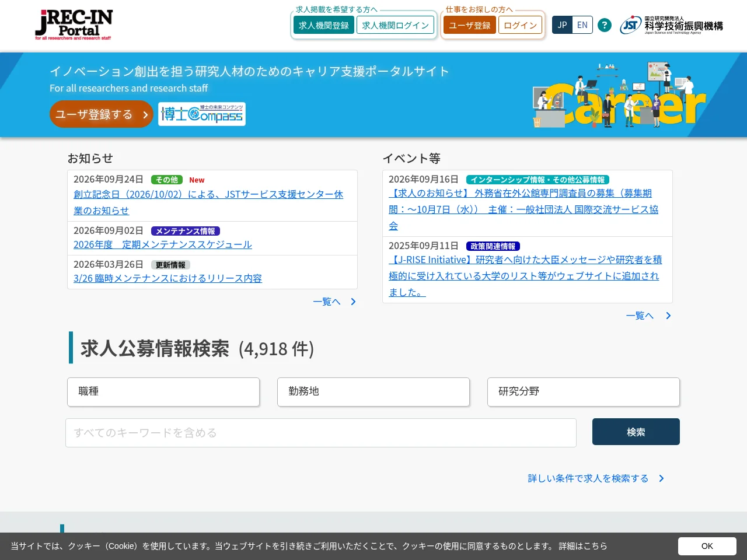Image resolution: width=747 pixels, height=560 pixels.
Task: Click the 求人公募情報検索 heading
Action: tap(155, 348)
